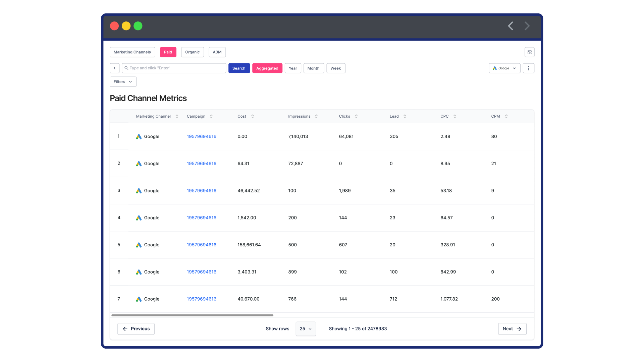Click the back chevron beside the search box

[x=114, y=68]
